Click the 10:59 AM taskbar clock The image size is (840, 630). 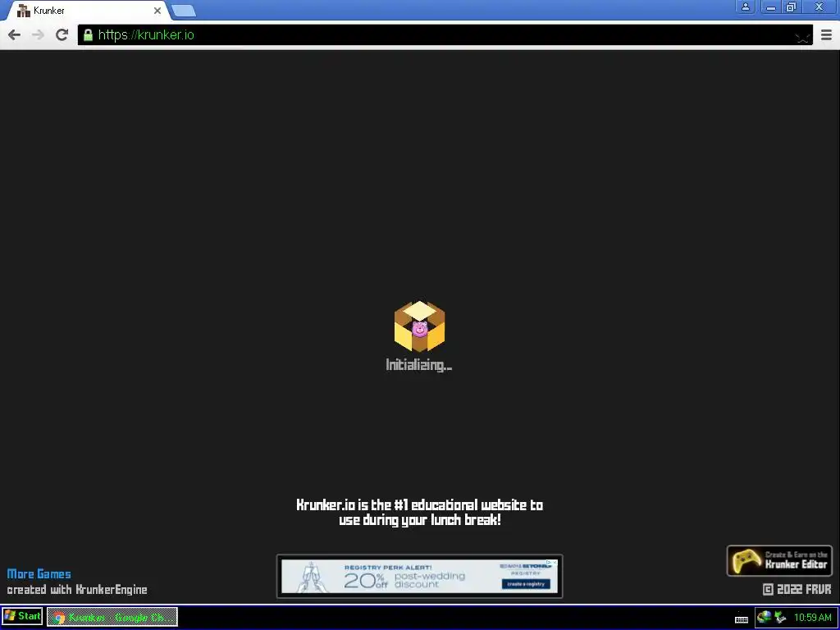(x=812, y=617)
